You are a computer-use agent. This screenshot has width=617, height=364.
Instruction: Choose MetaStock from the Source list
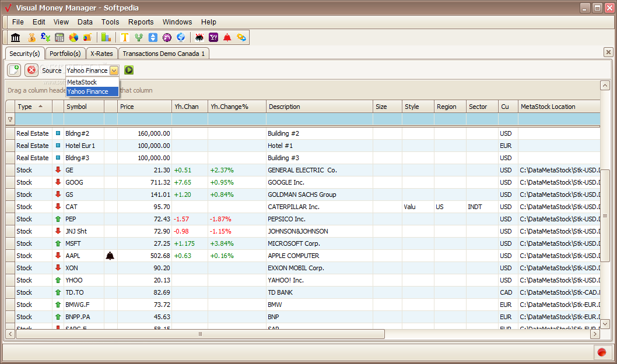pos(92,82)
